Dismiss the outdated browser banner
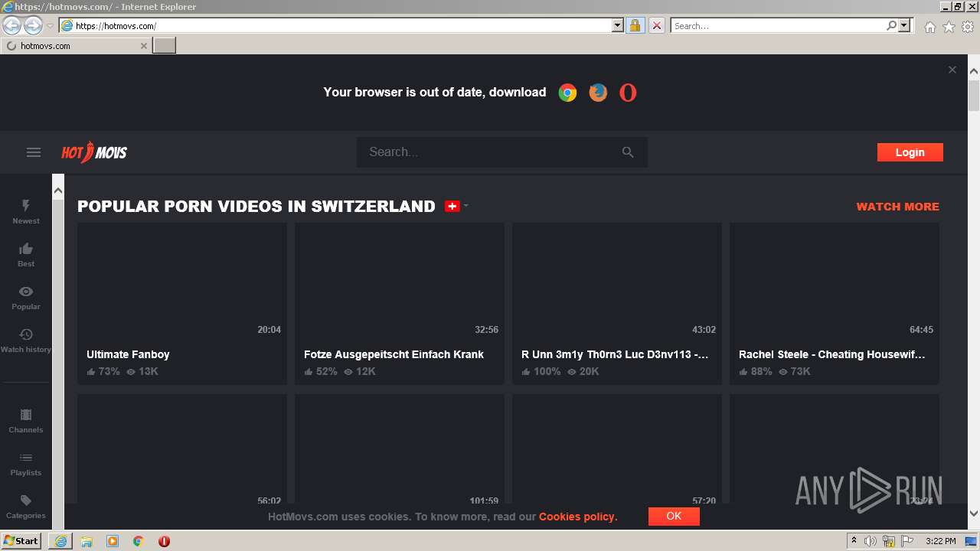The width and height of the screenshot is (980, 551). pos(952,70)
